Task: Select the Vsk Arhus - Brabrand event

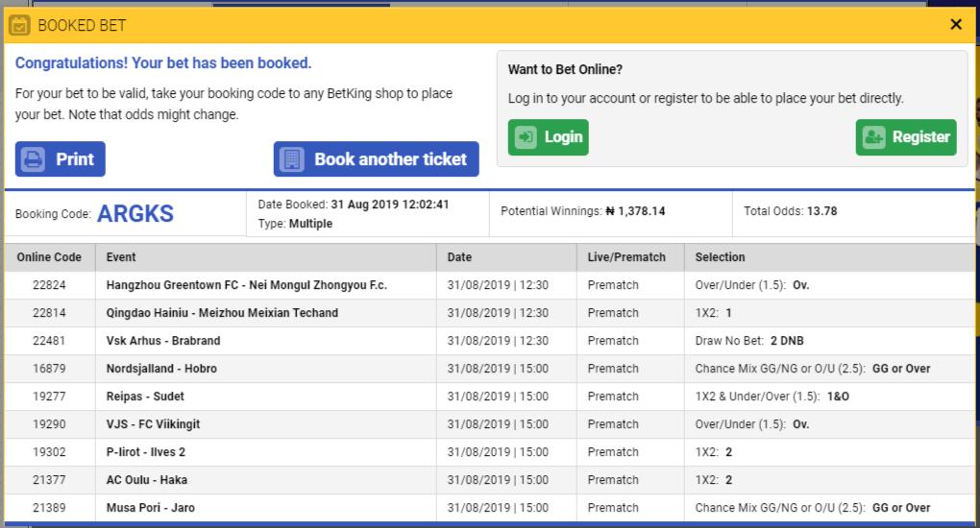Action: (x=163, y=341)
